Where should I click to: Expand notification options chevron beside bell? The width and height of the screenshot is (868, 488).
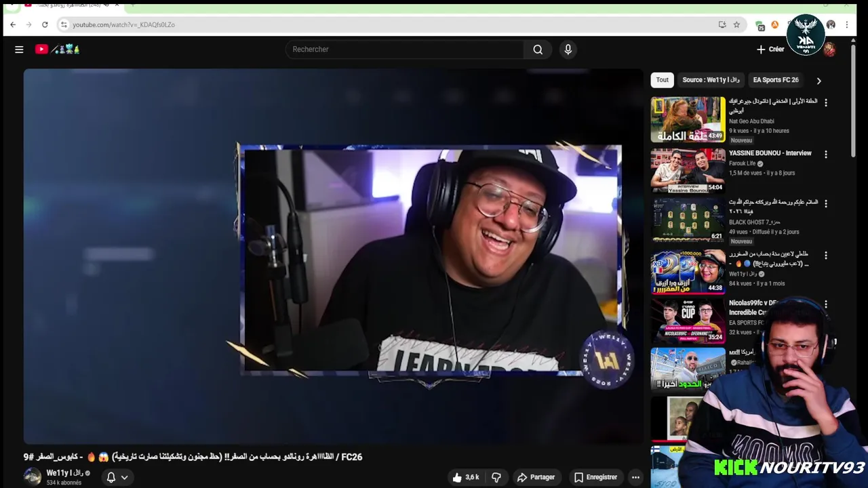(124, 477)
